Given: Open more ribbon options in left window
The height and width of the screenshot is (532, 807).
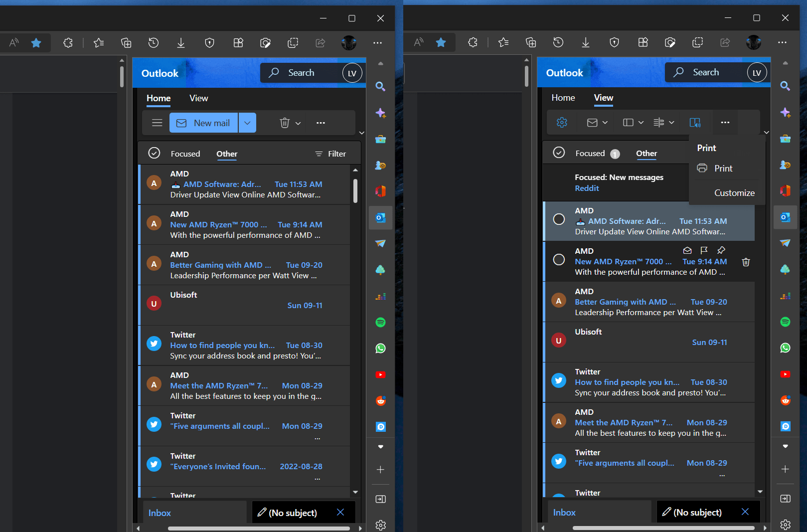Looking at the screenshot, I should tap(321, 123).
